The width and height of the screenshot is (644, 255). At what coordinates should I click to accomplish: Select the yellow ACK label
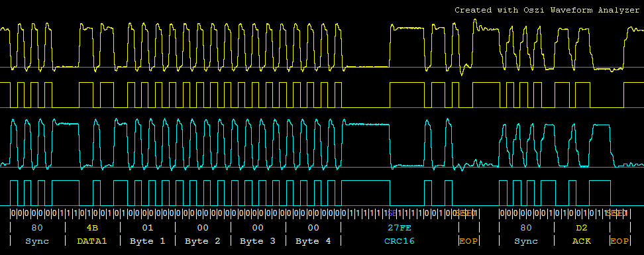pyautogui.click(x=582, y=241)
